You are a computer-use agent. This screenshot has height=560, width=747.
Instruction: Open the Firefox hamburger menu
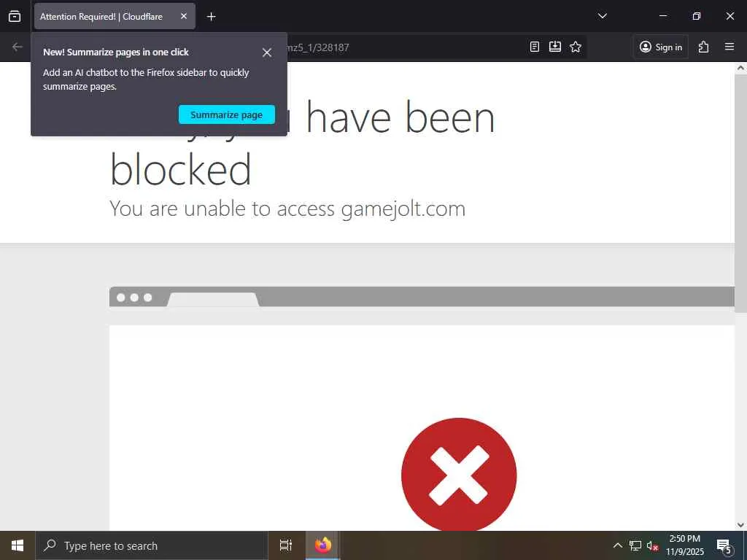pyautogui.click(x=729, y=47)
